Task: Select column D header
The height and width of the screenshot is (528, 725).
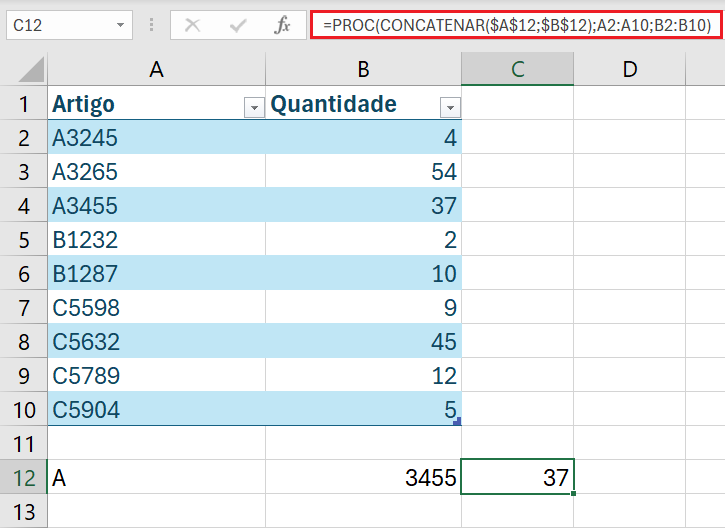Action: tap(630, 69)
